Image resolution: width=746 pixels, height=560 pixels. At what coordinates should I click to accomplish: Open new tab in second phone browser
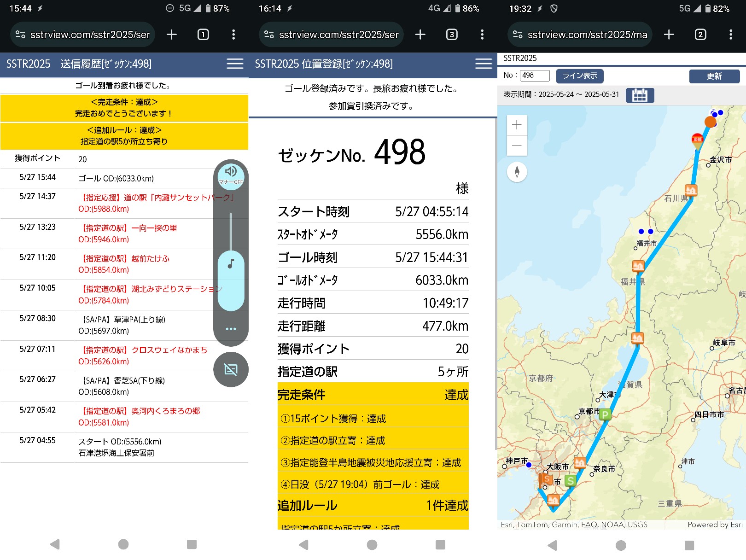coord(420,35)
